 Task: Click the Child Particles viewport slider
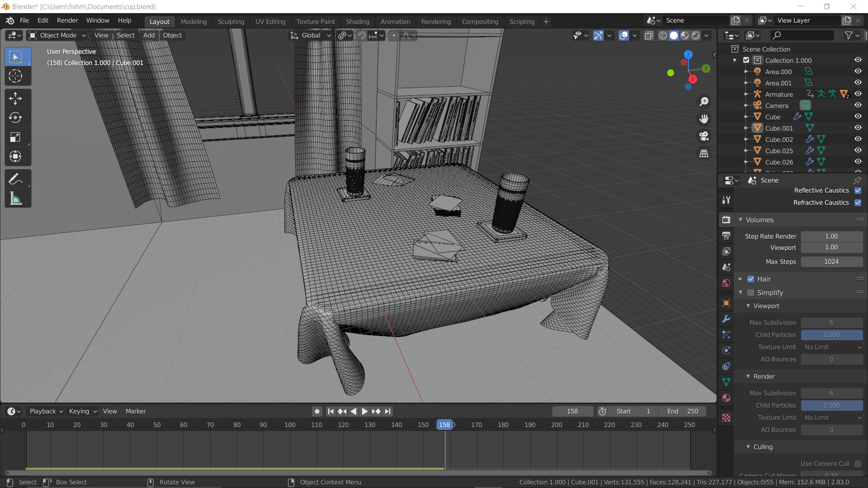click(x=831, y=335)
